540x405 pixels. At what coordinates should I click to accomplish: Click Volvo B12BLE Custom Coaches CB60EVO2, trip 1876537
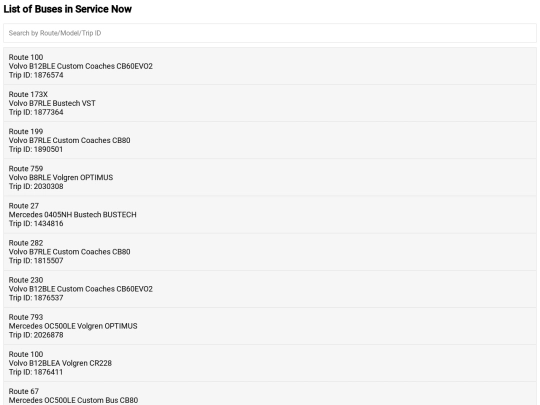[x=81, y=289]
